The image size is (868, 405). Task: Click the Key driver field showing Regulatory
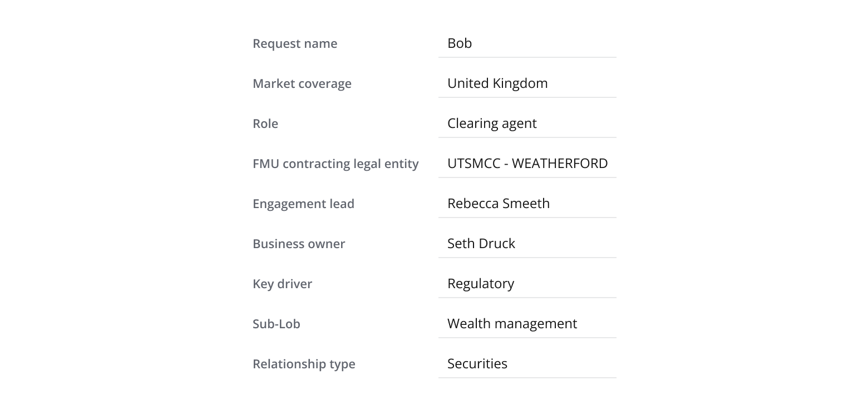tap(526, 284)
